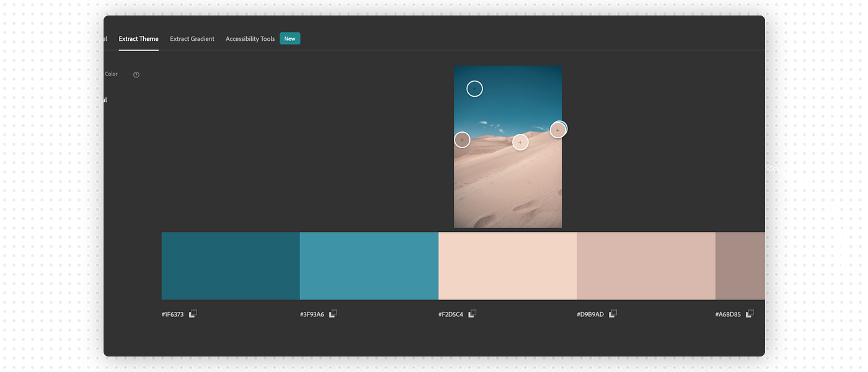
Task: Select the light teal #3F93A6 swatch
Action: click(x=369, y=266)
